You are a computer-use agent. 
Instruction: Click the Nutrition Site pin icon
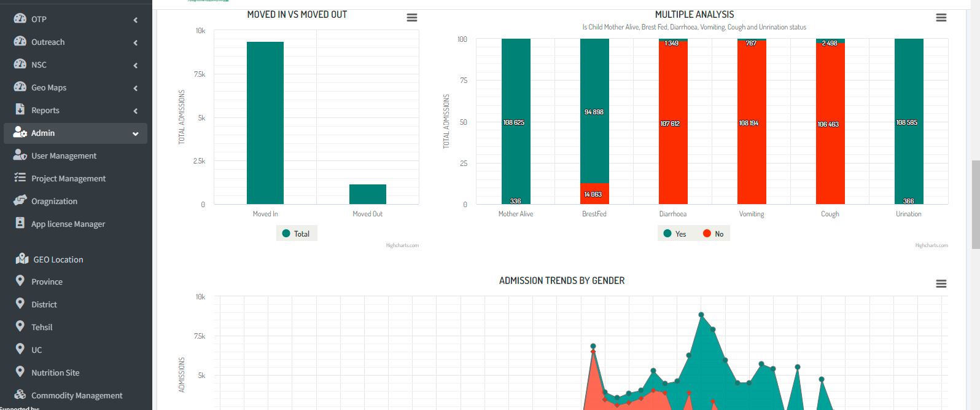click(20, 372)
